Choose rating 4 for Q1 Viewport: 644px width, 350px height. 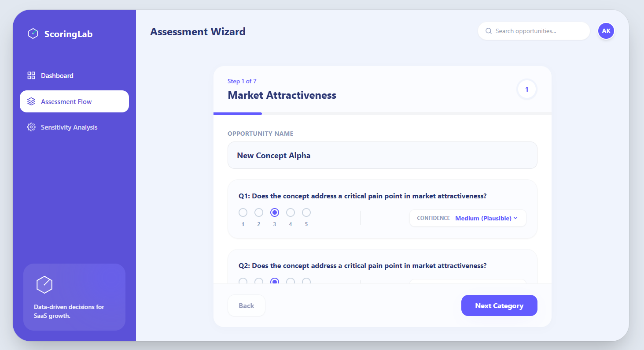pyautogui.click(x=291, y=212)
